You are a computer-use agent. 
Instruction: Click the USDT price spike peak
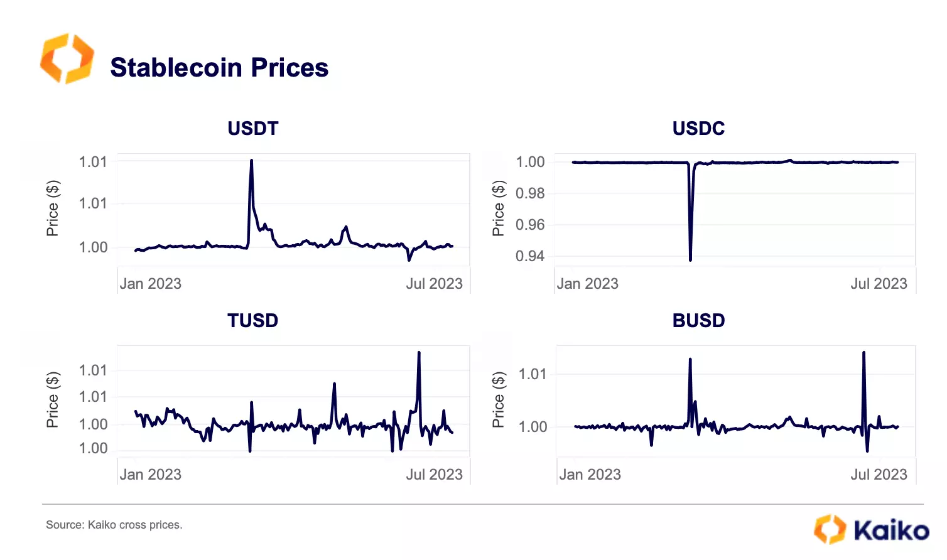coord(251,161)
